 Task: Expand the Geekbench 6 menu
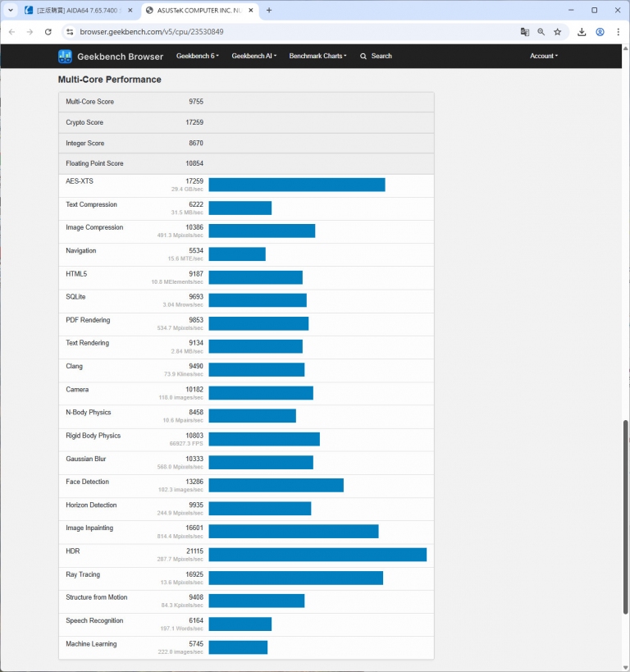197,56
